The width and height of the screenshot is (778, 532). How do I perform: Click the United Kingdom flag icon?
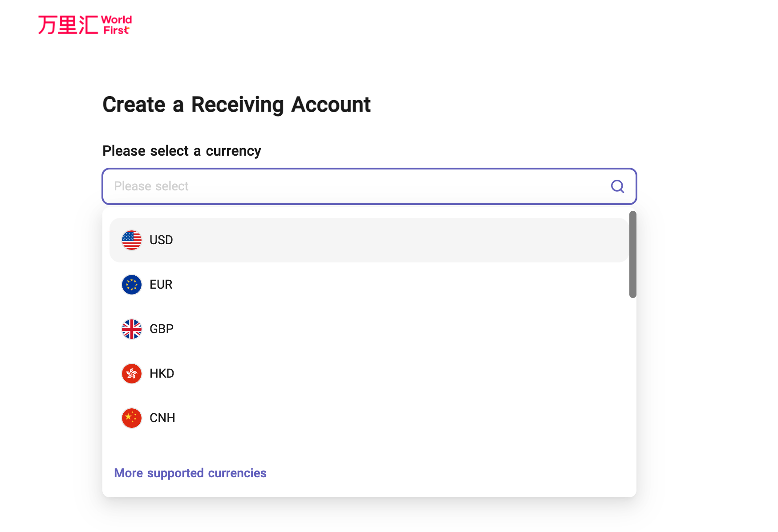point(132,329)
